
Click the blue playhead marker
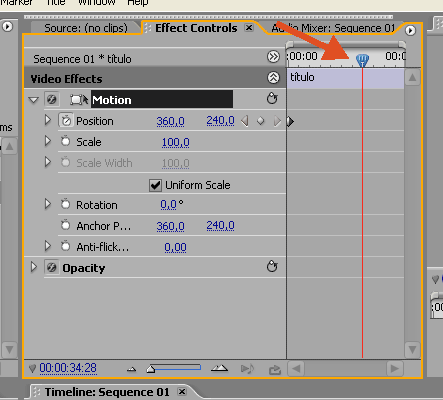362,60
